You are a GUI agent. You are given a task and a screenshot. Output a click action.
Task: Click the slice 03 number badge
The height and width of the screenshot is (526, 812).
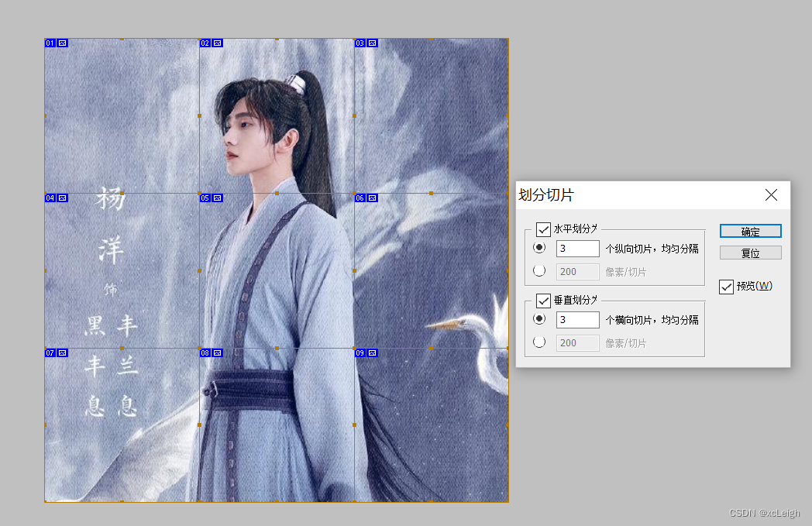click(360, 43)
